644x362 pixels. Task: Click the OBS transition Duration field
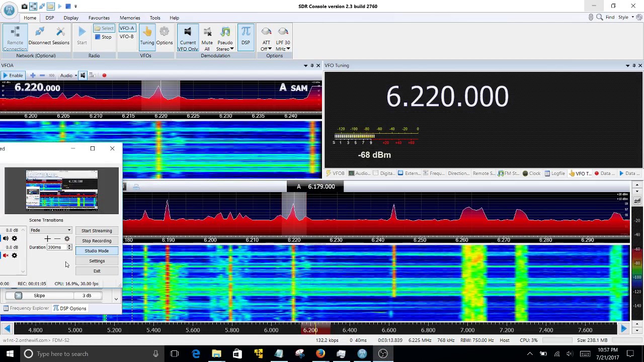tap(56, 247)
